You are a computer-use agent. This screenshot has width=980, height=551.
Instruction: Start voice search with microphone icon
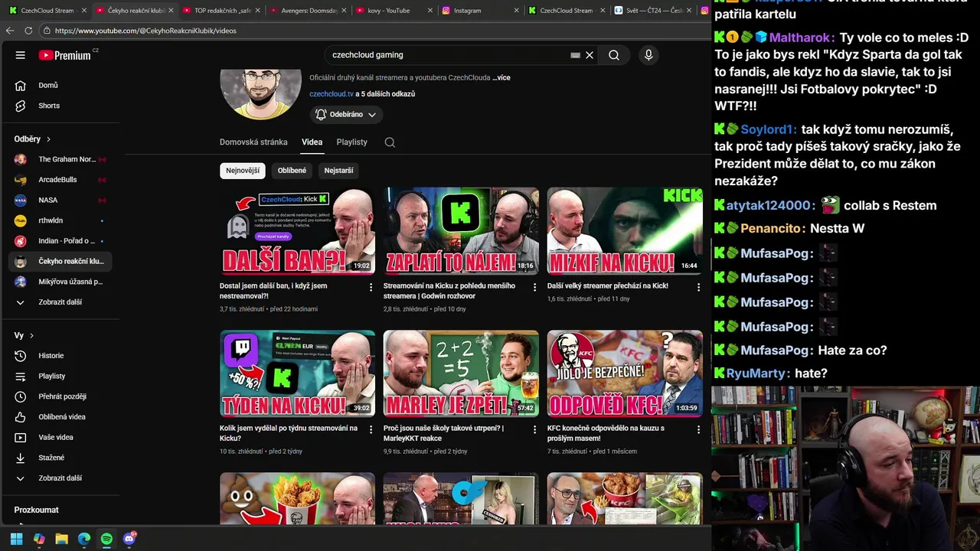coord(648,55)
